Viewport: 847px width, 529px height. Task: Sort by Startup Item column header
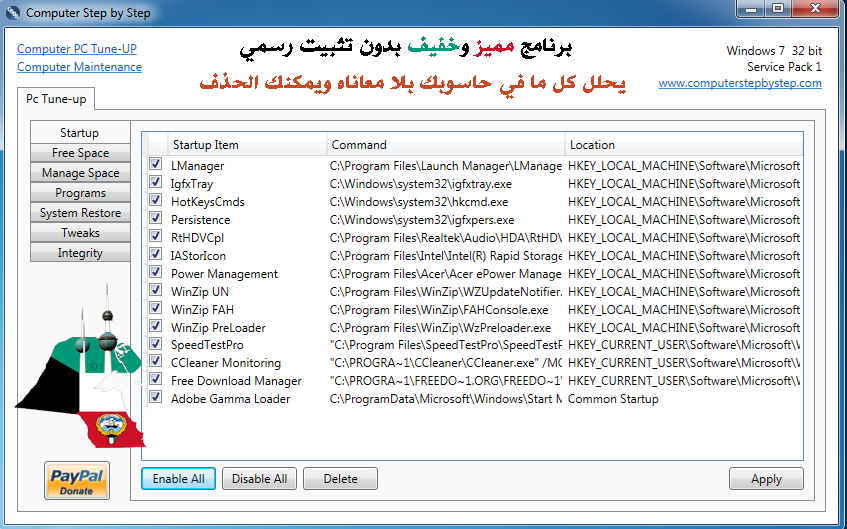point(247,145)
